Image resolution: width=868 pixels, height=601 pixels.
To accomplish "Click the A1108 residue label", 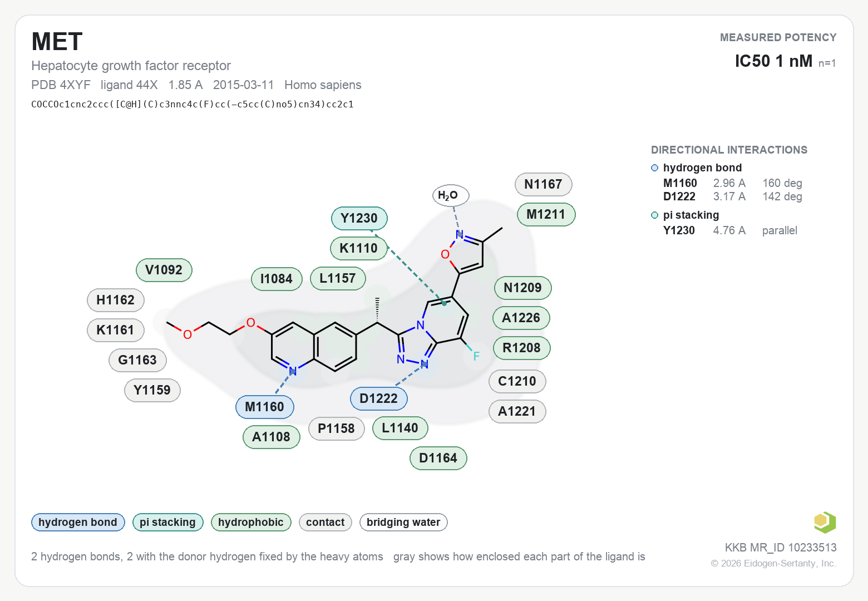I will 272,437.
